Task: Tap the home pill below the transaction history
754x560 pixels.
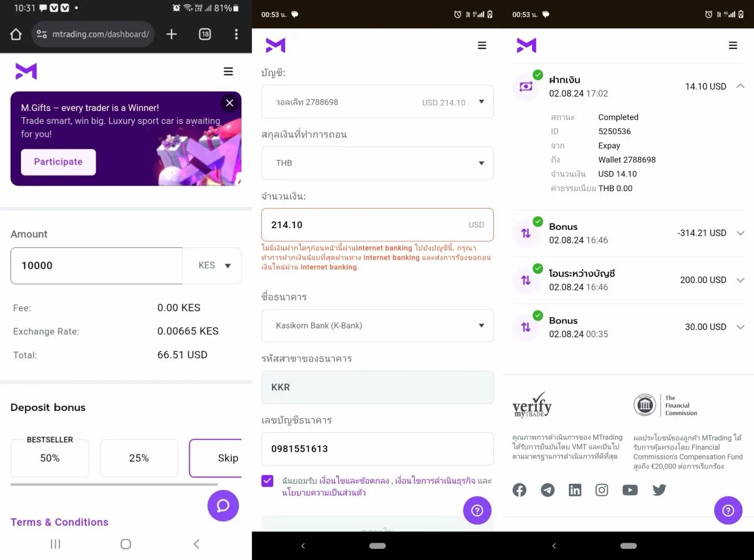Action: click(629, 545)
